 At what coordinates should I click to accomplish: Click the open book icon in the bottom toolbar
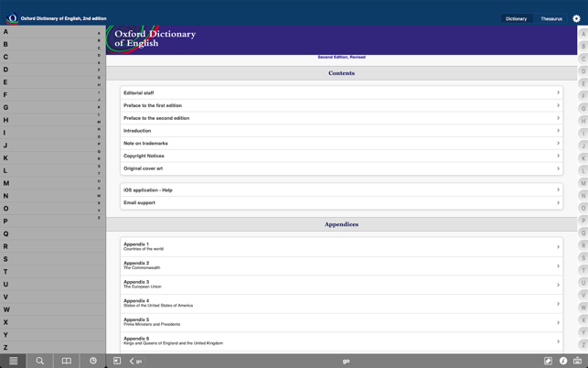(x=67, y=361)
